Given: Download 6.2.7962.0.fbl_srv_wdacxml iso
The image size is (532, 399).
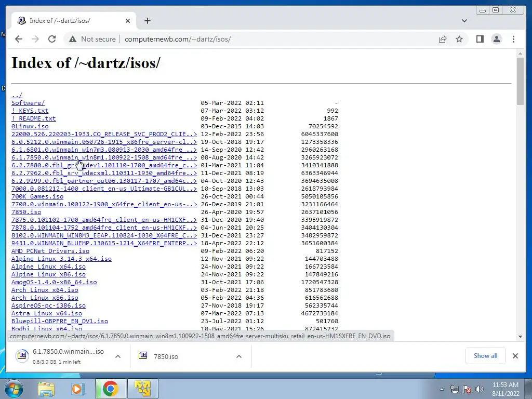Looking at the screenshot, I should tap(104, 173).
